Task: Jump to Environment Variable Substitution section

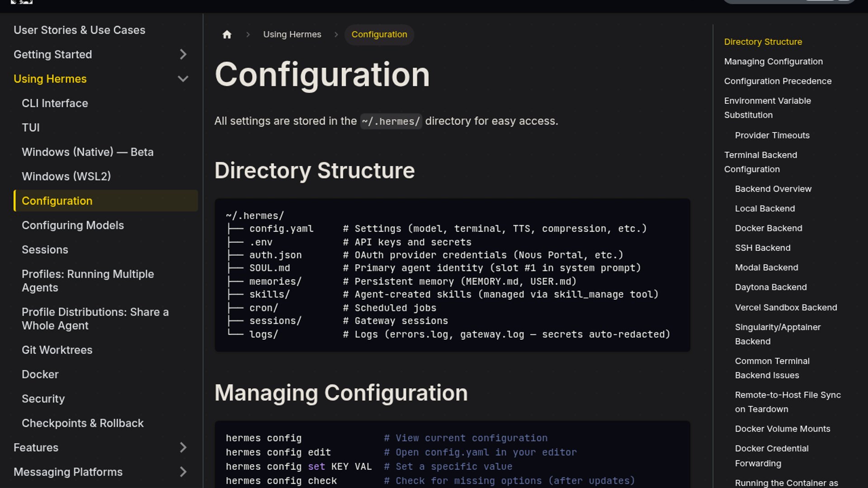Action: tap(768, 108)
